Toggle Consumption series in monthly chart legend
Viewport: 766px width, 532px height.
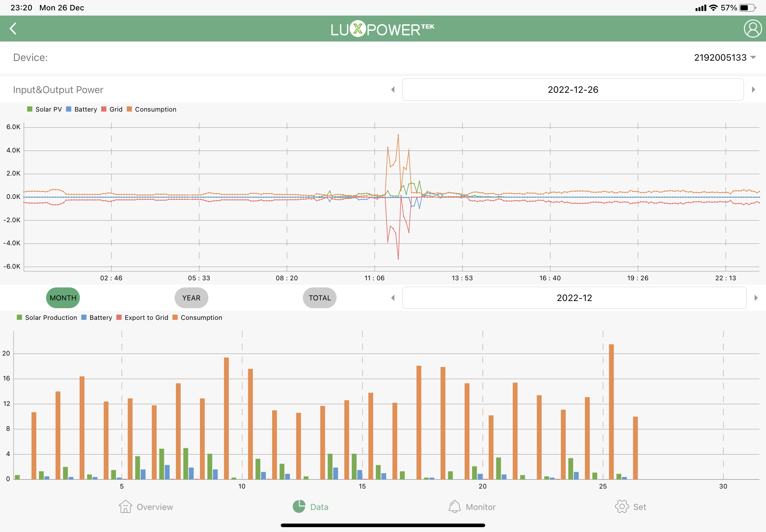click(197, 317)
